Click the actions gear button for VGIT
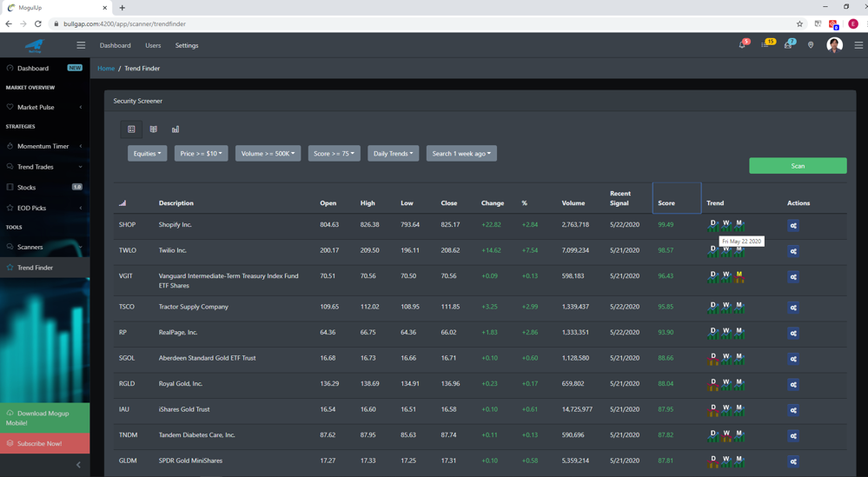Screen dimensions: 868x477 click(x=793, y=276)
